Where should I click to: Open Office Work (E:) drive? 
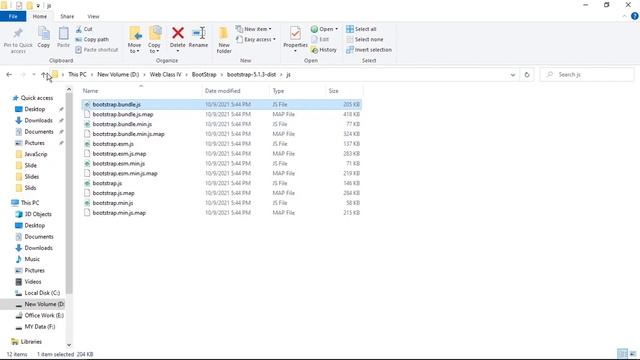pos(40,316)
